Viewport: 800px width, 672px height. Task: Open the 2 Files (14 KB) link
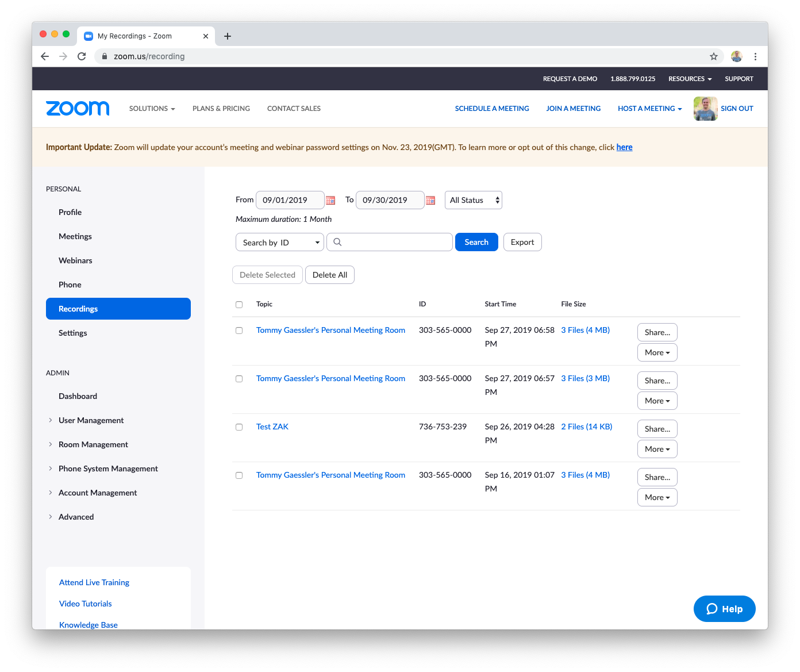(x=587, y=427)
